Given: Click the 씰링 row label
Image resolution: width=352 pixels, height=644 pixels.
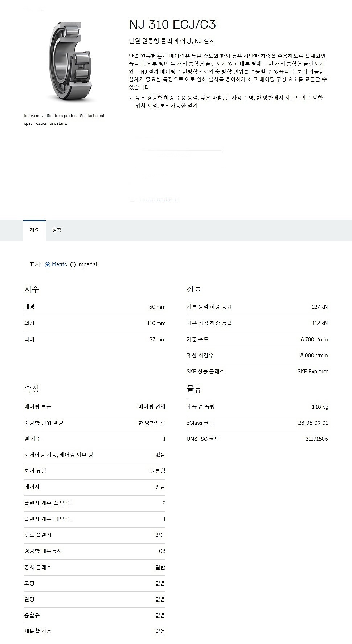Looking at the screenshot, I should click(x=29, y=599).
